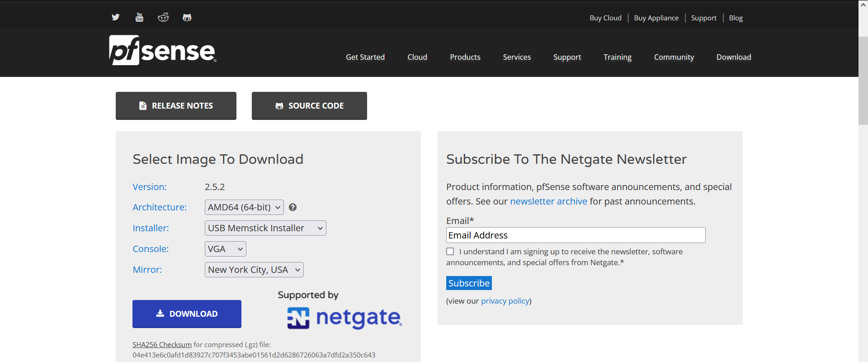Open the Services menu
The width and height of the screenshot is (868, 362).
pyautogui.click(x=517, y=57)
